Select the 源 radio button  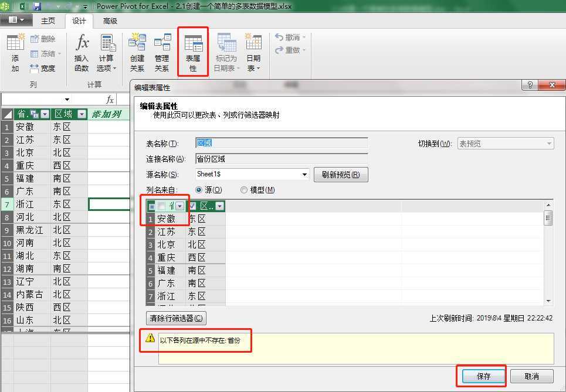(x=198, y=190)
